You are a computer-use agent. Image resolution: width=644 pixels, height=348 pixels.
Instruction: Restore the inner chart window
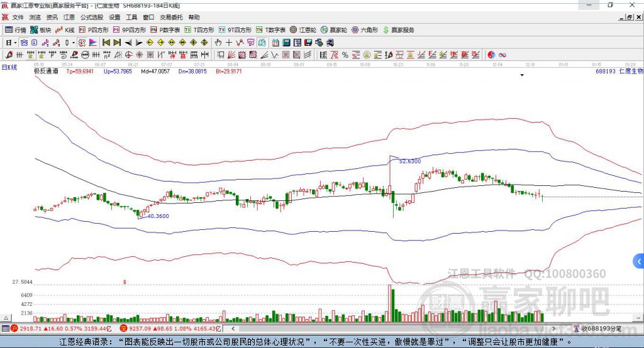630,17
